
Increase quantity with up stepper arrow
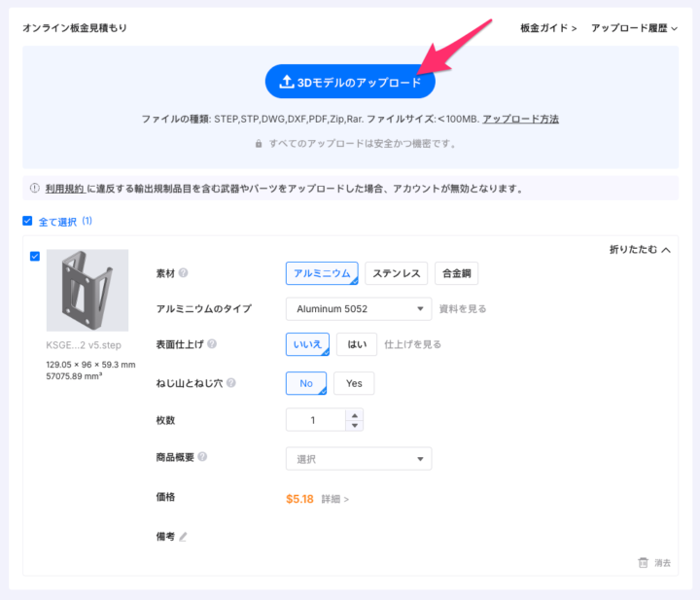[355, 414]
